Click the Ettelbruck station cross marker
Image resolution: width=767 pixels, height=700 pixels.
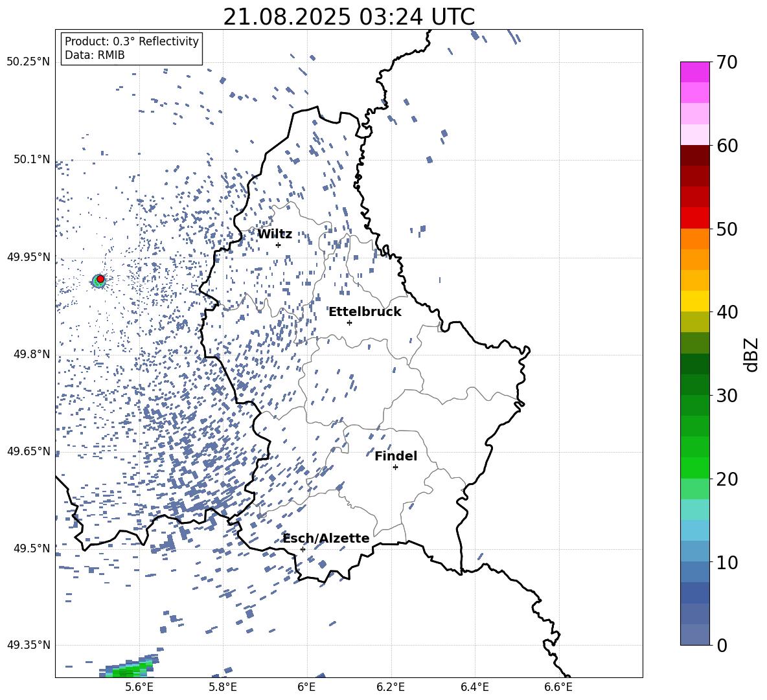[x=349, y=322]
